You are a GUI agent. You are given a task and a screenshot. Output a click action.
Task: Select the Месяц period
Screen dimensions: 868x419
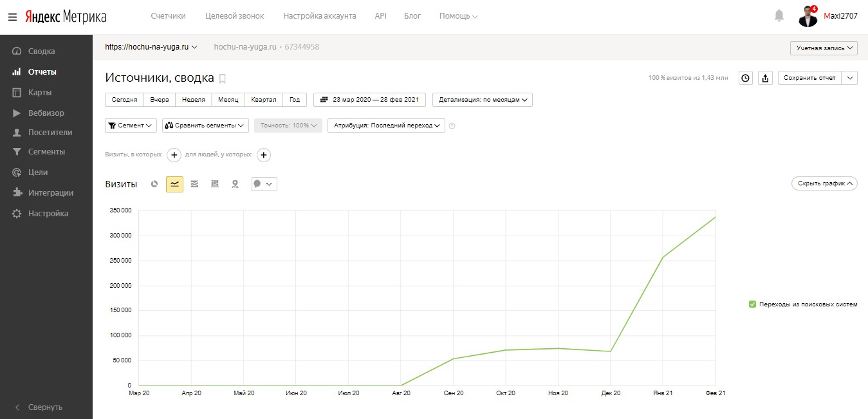point(228,100)
